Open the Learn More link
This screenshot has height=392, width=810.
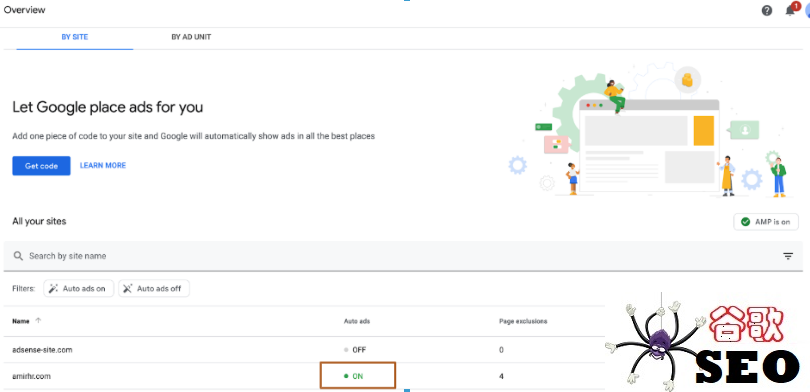pyautogui.click(x=103, y=165)
